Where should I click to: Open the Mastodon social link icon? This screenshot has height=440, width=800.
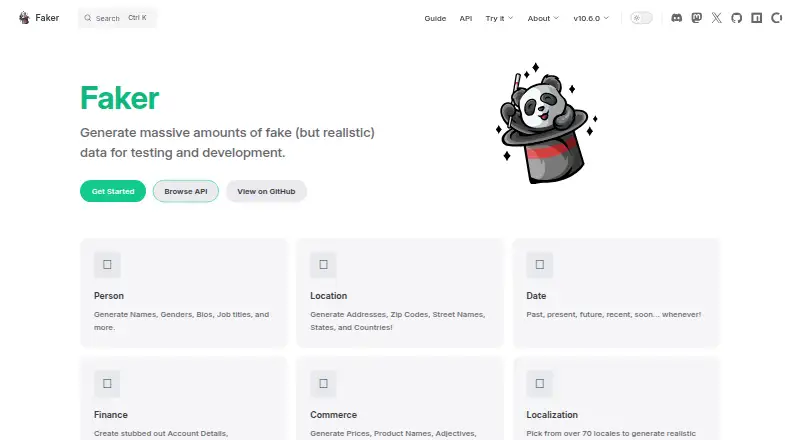696,18
